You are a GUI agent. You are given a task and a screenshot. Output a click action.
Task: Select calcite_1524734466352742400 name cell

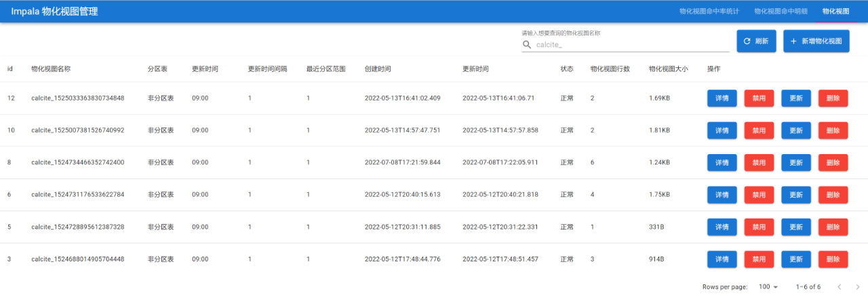78,163
